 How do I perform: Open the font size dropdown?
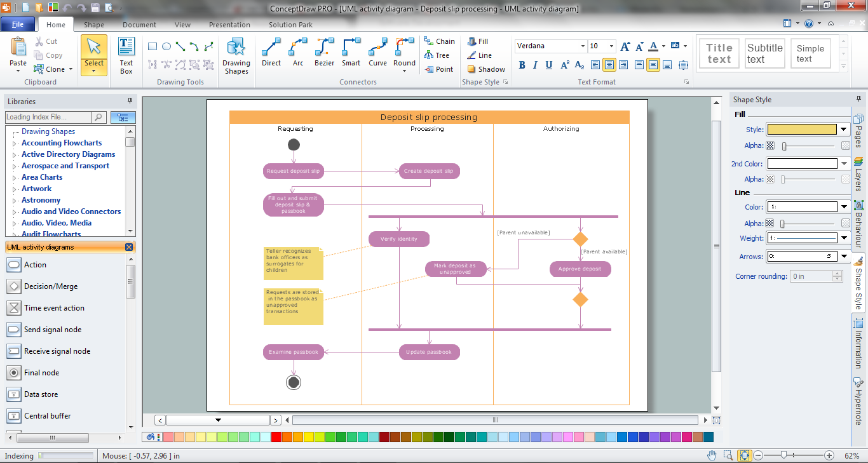612,46
